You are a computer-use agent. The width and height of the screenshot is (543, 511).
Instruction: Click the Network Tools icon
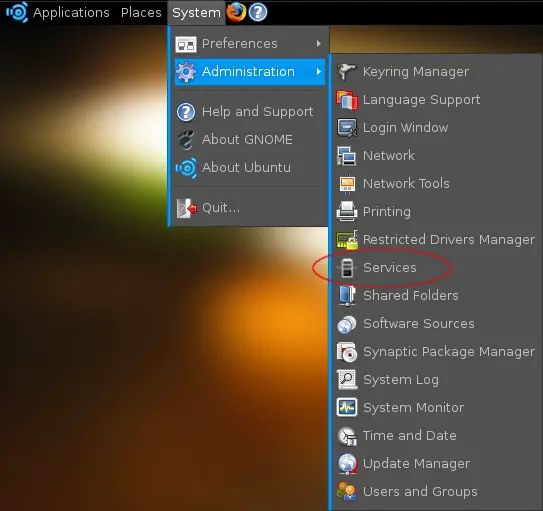point(347,183)
